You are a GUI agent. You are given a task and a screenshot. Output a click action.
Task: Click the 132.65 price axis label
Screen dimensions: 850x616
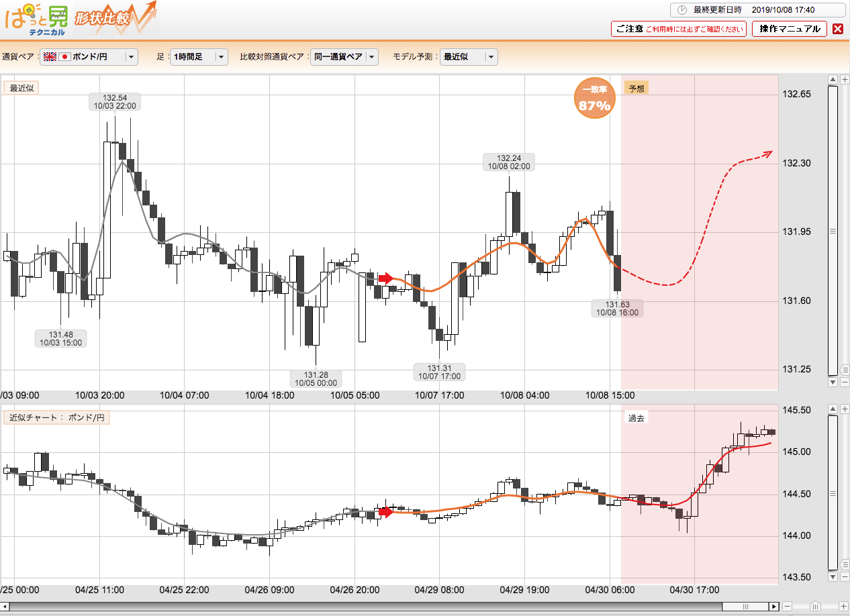click(x=798, y=94)
